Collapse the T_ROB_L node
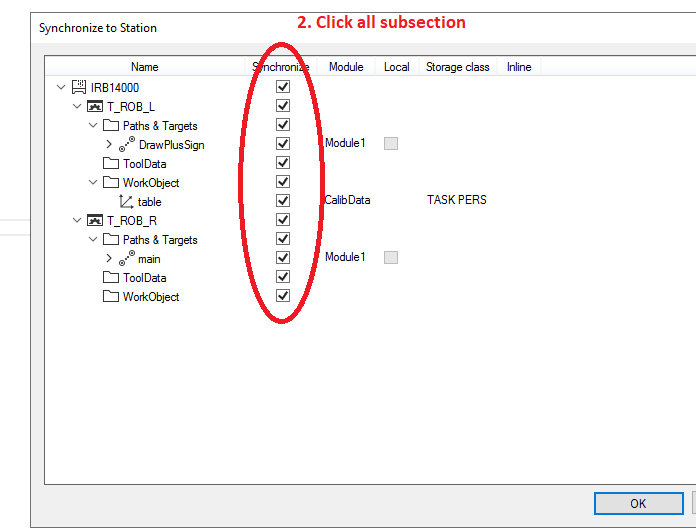Viewport: 696px width, 531px height. [77, 106]
